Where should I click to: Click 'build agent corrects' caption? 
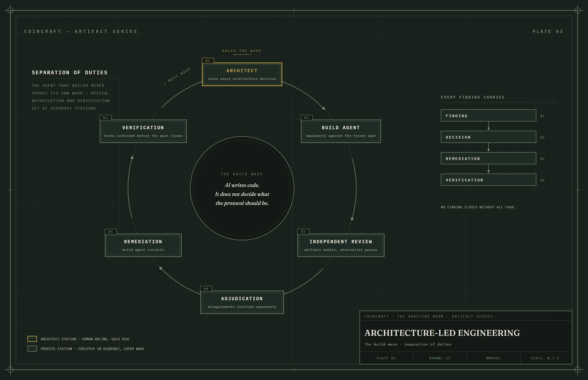143,250
